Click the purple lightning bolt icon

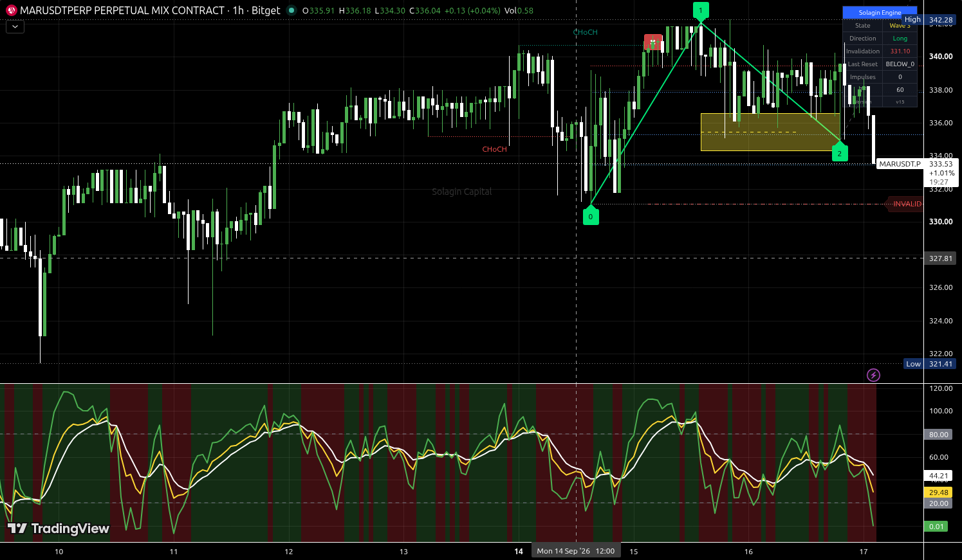873,375
